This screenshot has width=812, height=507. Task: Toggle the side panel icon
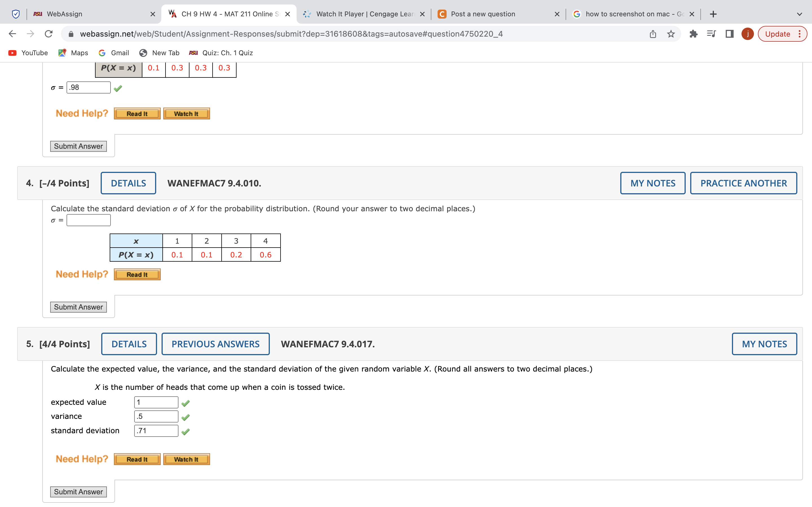(x=729, y=34)
